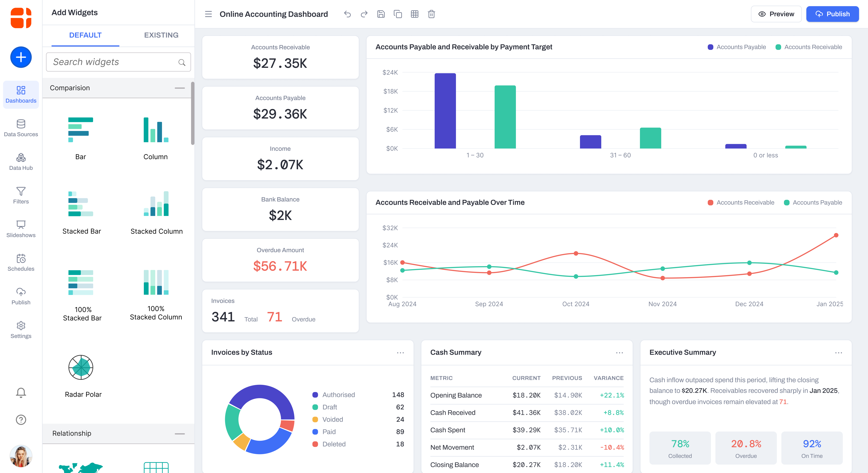Open Publish in the left sidebar

click(x=21, y=296)
